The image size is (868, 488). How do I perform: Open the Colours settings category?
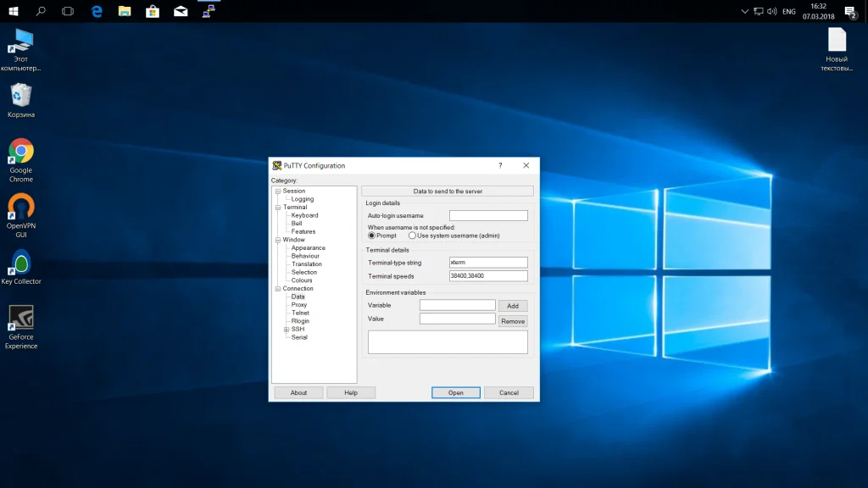[302, 280]
